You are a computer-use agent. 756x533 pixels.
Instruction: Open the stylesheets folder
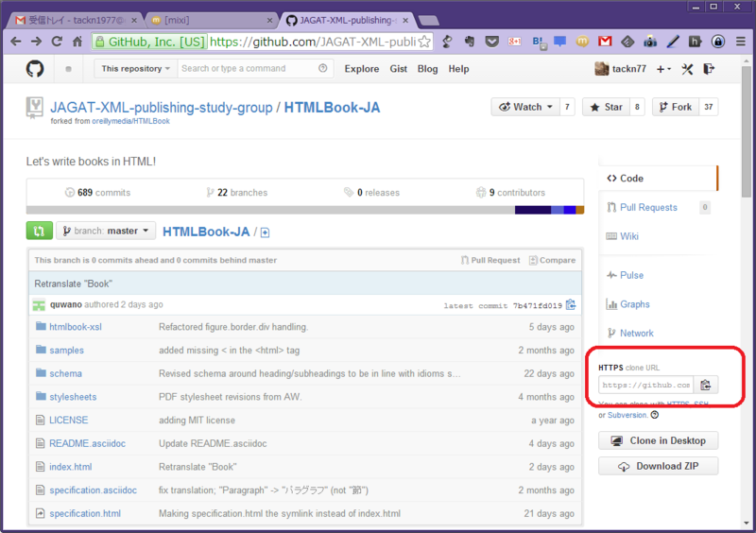point(73,397)
